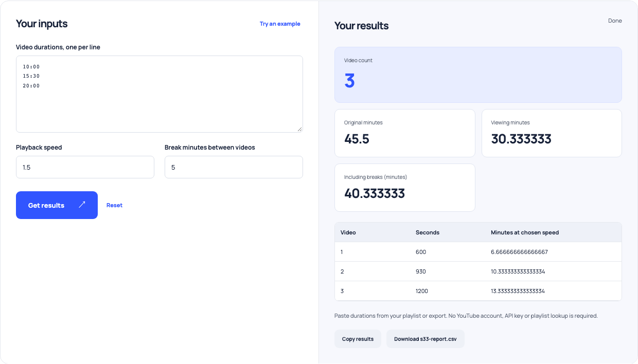
Task: Focus the Video durations text area
Action: tap(159, 94)
